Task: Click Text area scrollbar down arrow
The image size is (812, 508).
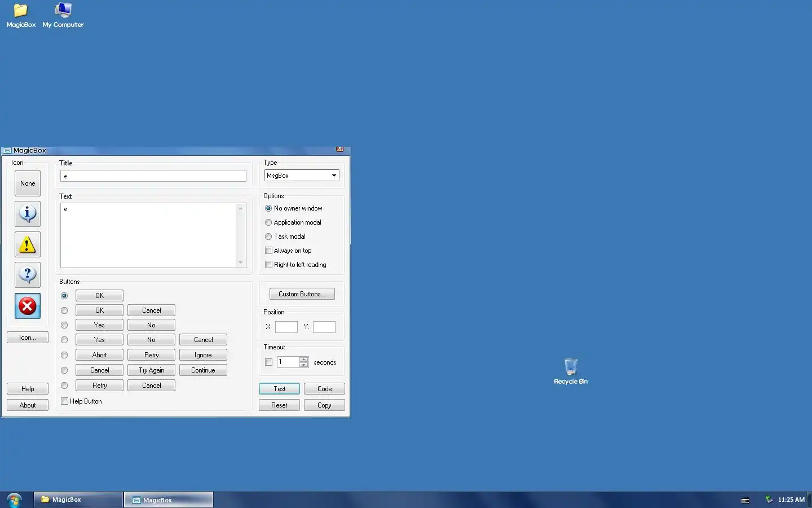Action: click(x=241, y=262)
